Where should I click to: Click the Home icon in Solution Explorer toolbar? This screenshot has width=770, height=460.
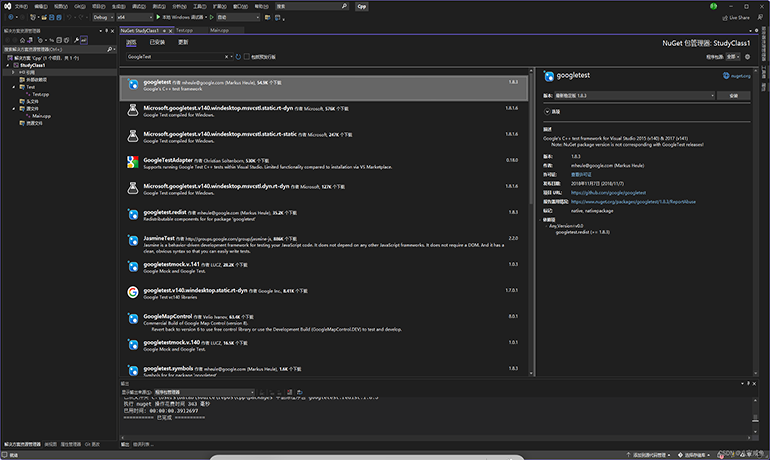click(x=22, y=40)
